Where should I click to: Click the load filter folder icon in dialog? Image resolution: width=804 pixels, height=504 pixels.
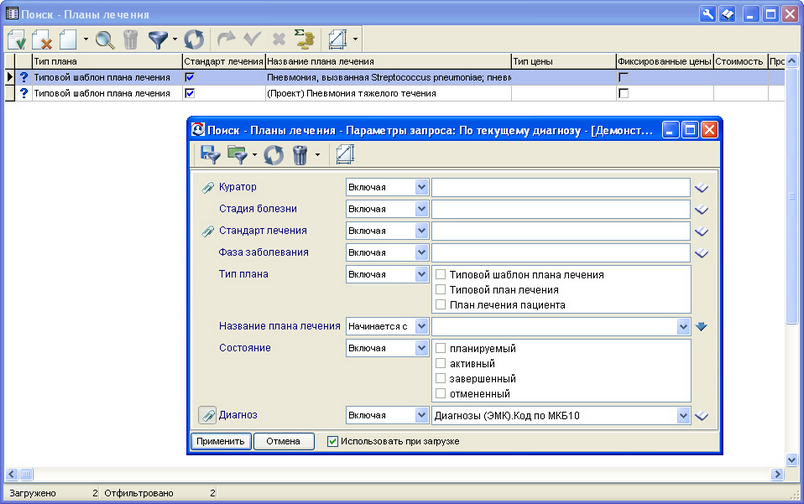(237, 154)
